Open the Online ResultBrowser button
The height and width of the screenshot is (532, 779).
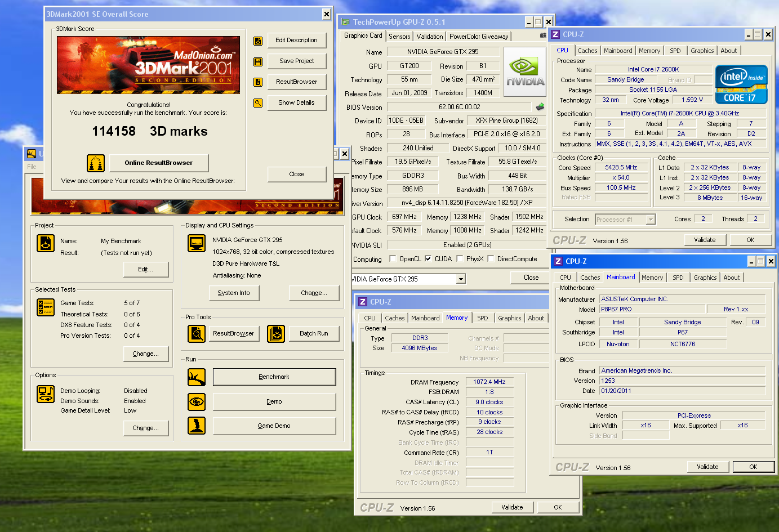159,163
